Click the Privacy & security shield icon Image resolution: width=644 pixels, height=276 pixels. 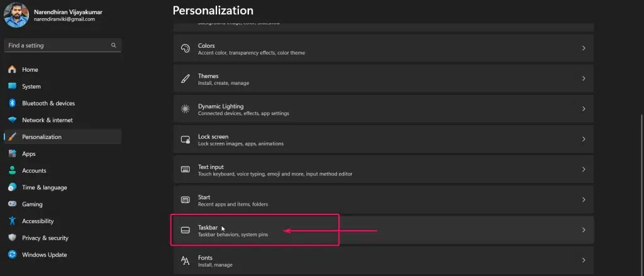click(x=13, y=238)
